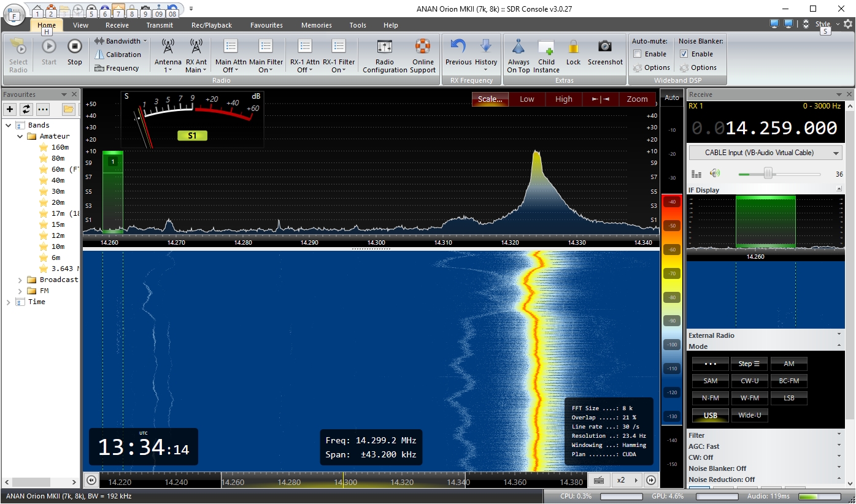
Task: Toggle Always On Top
Action: pyautogui.click(x=519, y=48)
